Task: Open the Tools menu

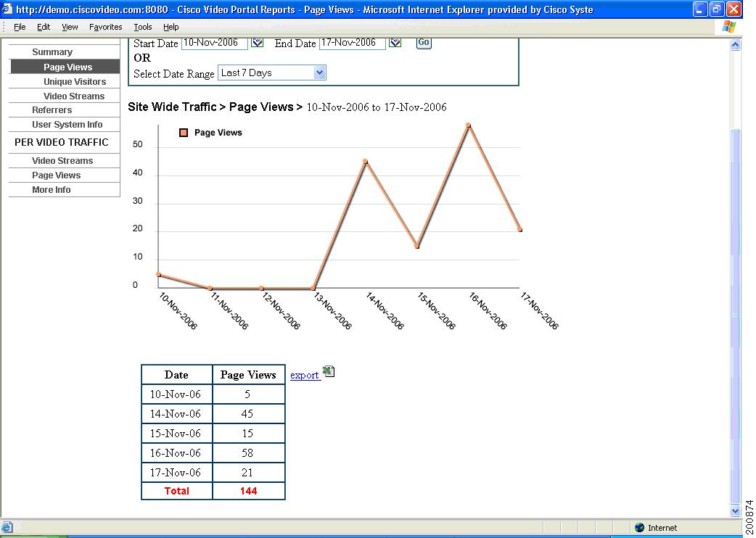Action: point(142,27)
